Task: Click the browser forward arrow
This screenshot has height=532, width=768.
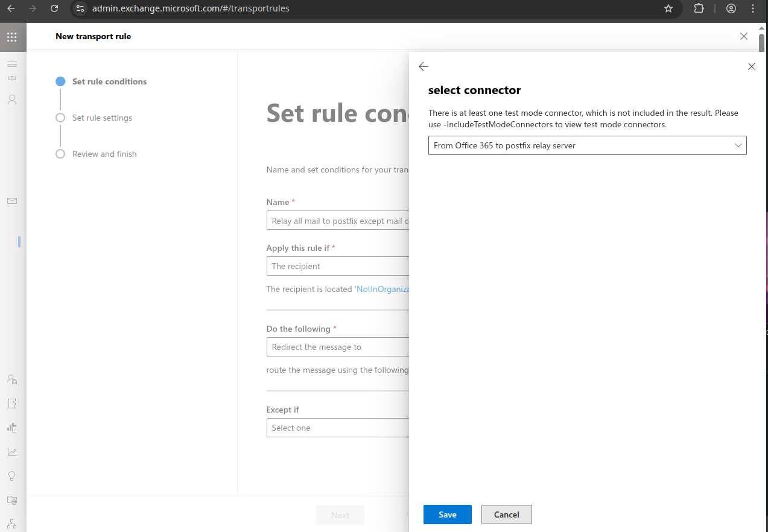Action: [33, 8]
